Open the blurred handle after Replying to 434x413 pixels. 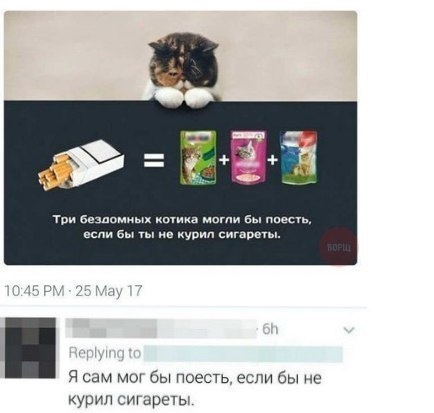click(x=243, y=354)
